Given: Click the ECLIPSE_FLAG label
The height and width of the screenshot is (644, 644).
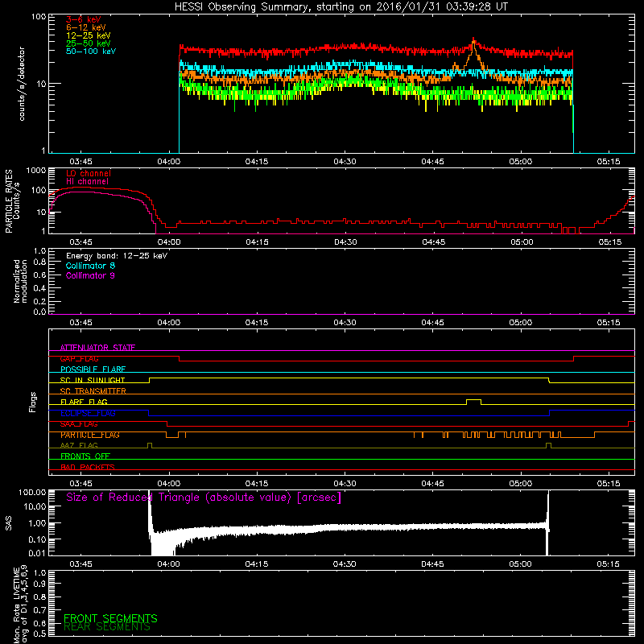Looking at the screenshot, I should pyautogui.click(x=88, y=413).
